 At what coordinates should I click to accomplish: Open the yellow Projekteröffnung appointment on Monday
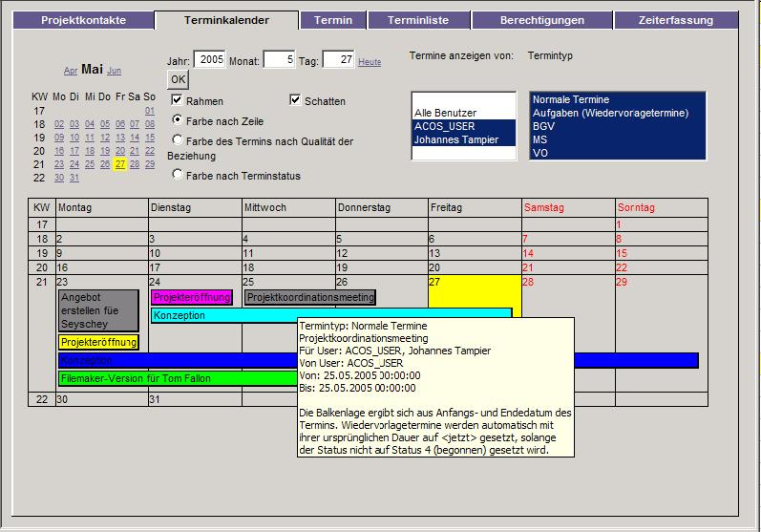tap(98, 342)
